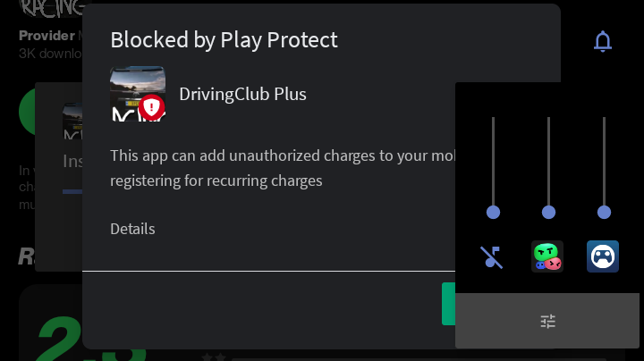Expand Details in the Play Protect dialog

click(x=132, y=229)
